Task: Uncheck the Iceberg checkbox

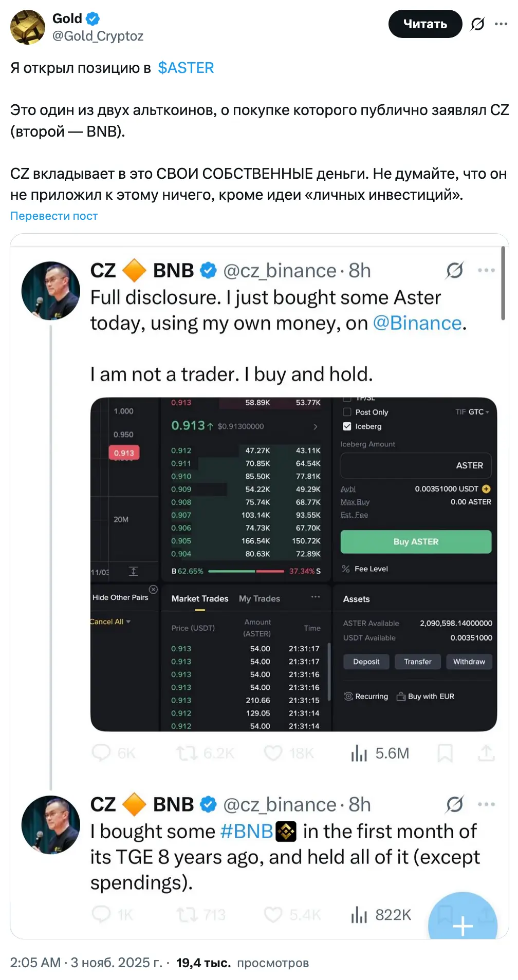Action: [x=347, y=426]
